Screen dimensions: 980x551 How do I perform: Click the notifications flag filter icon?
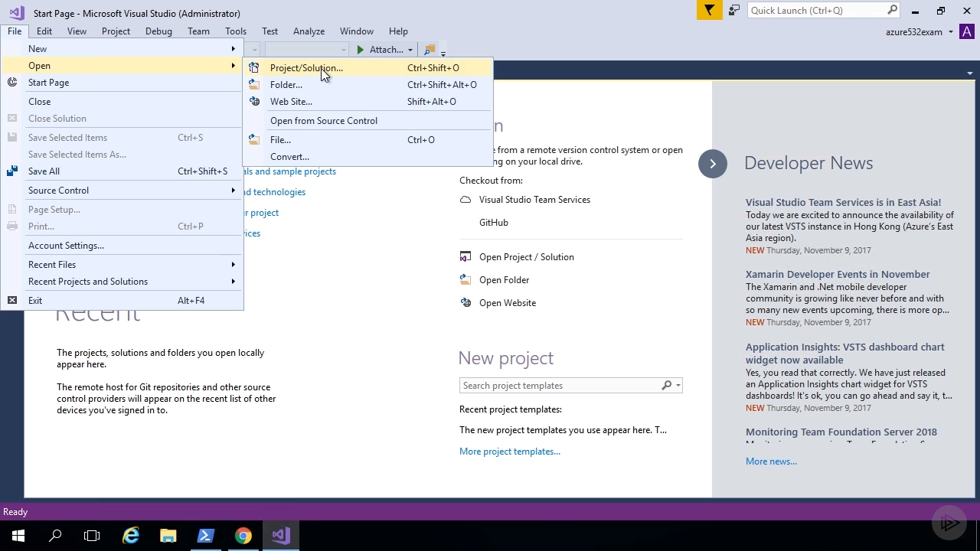pyautogui.click(x=709, y=10)
